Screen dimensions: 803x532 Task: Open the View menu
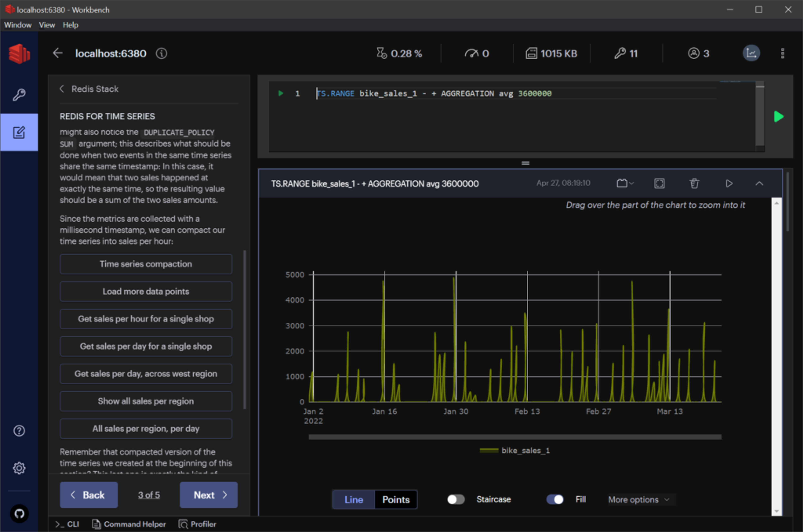[46, 25]
